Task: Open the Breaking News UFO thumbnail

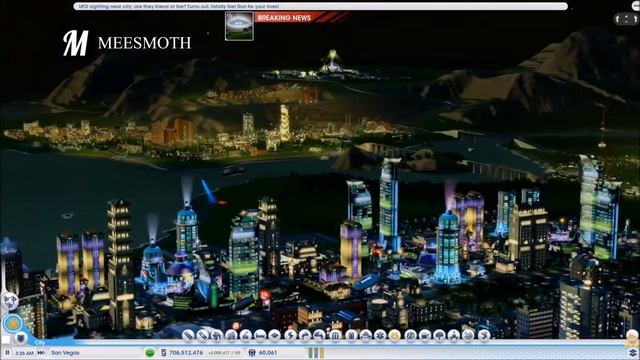Action: click(239, 26)
